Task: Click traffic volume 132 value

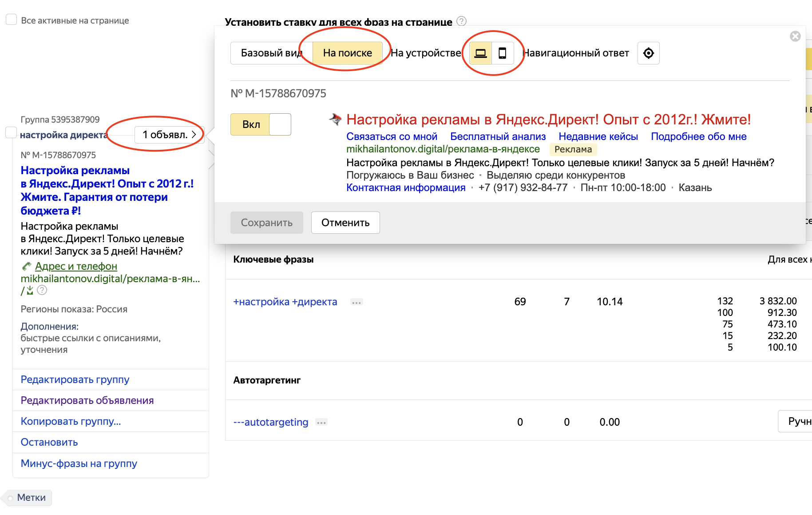Action: [725, 301]
